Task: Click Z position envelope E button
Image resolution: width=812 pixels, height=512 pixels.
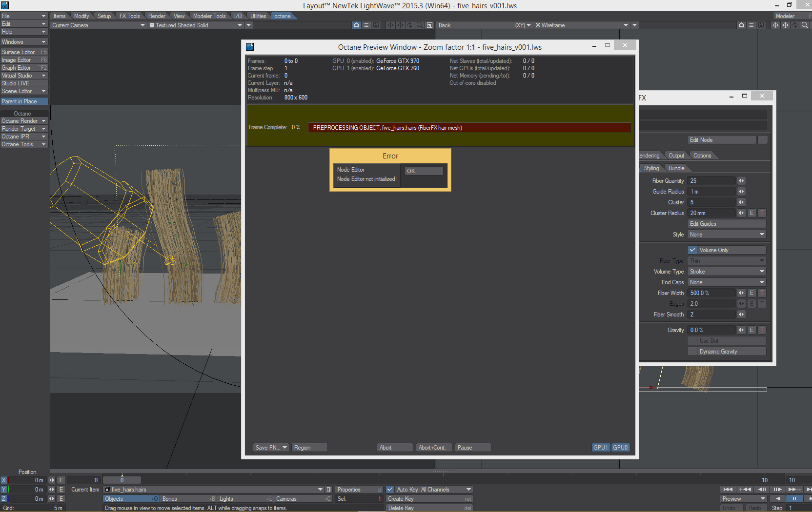Action: click(x=61, y=499)
